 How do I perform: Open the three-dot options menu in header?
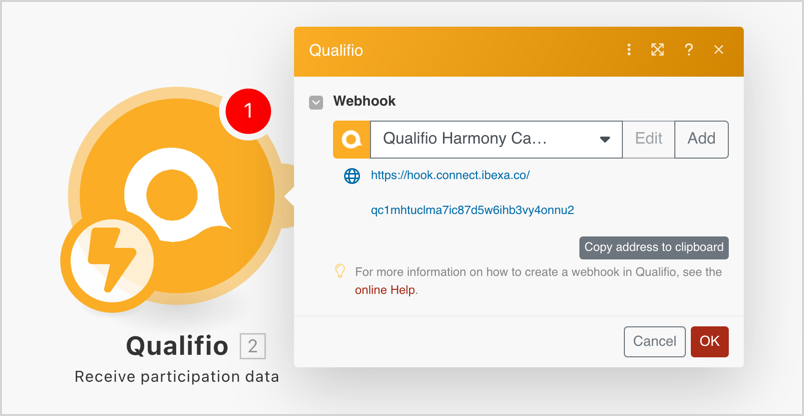629,49
